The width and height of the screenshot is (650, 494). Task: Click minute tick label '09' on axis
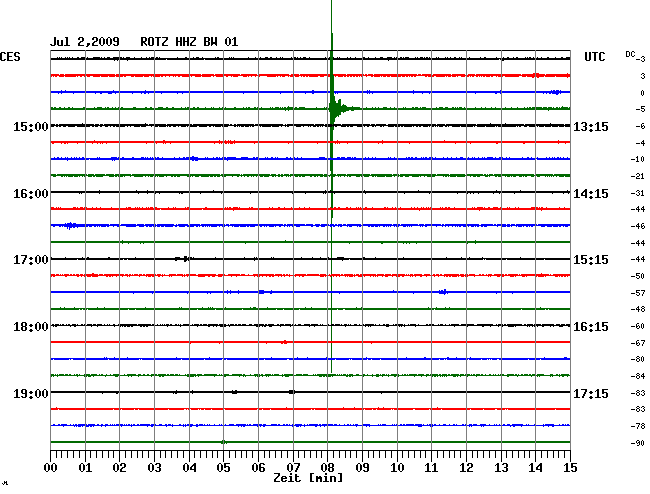[362, 467]
